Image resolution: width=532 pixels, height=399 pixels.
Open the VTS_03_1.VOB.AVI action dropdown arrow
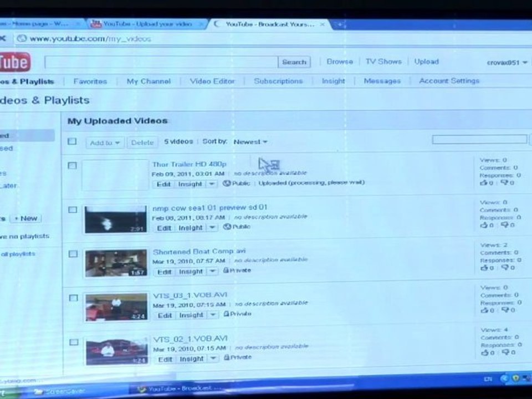[x=213, y=315]
